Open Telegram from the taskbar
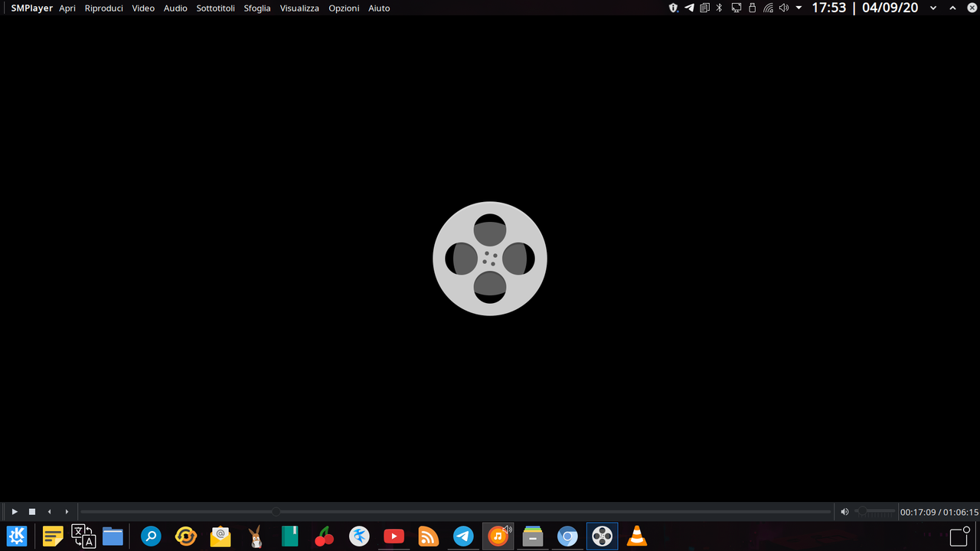980x551 pixels. pyautogui.click(x=463, y=536)
